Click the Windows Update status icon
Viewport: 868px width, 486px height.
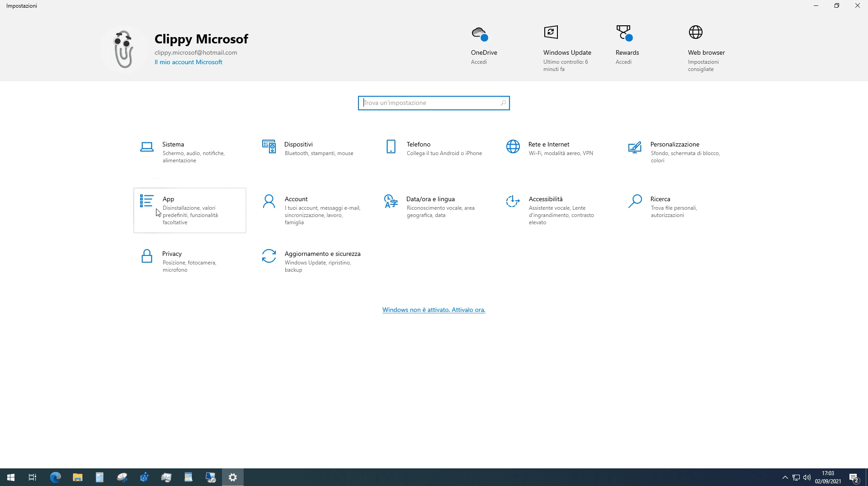[x=551, y=33]
